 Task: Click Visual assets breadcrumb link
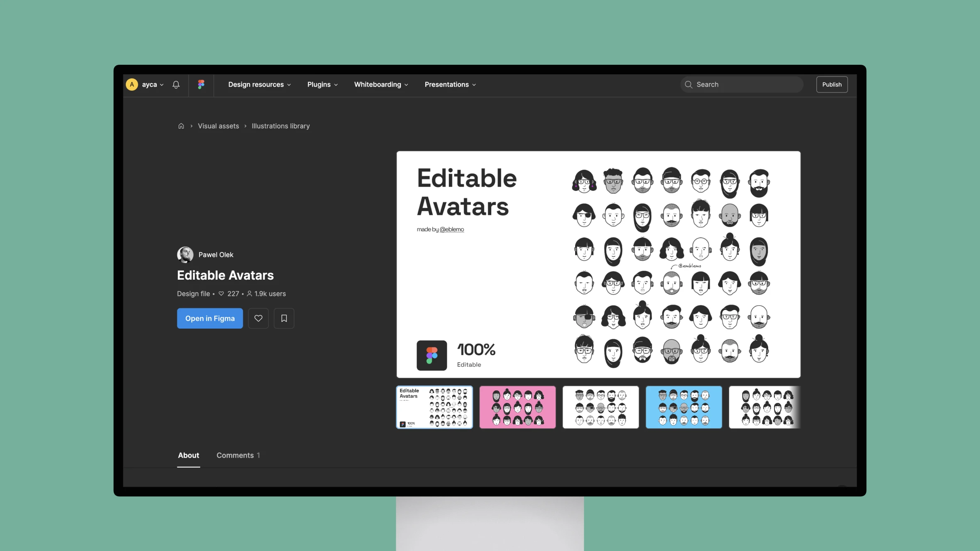pyautogui.click(x=218, y=126)
